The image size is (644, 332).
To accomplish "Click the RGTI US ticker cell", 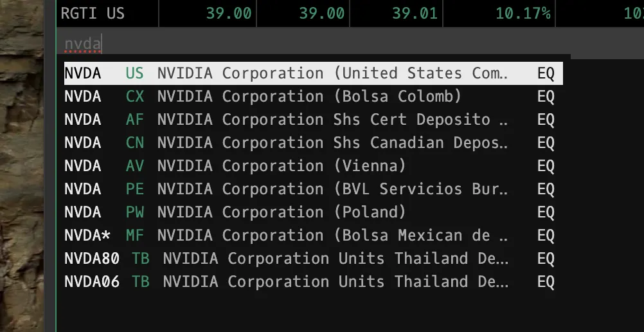I will click(107, 13).
